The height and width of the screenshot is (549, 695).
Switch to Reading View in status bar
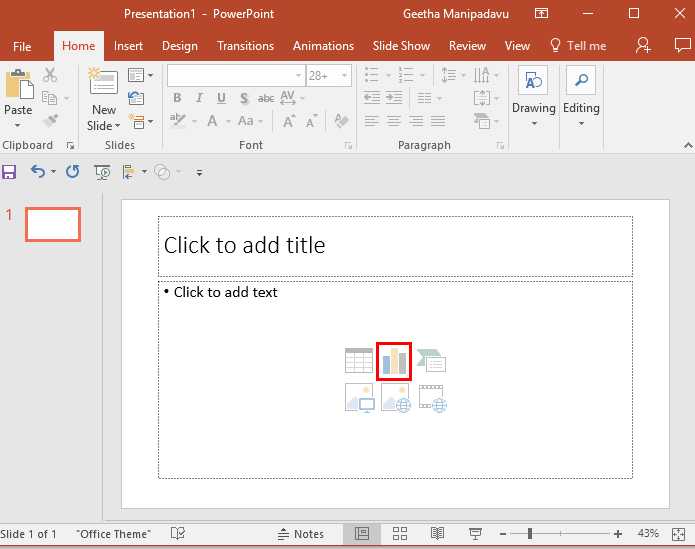(x=437, y=534)
